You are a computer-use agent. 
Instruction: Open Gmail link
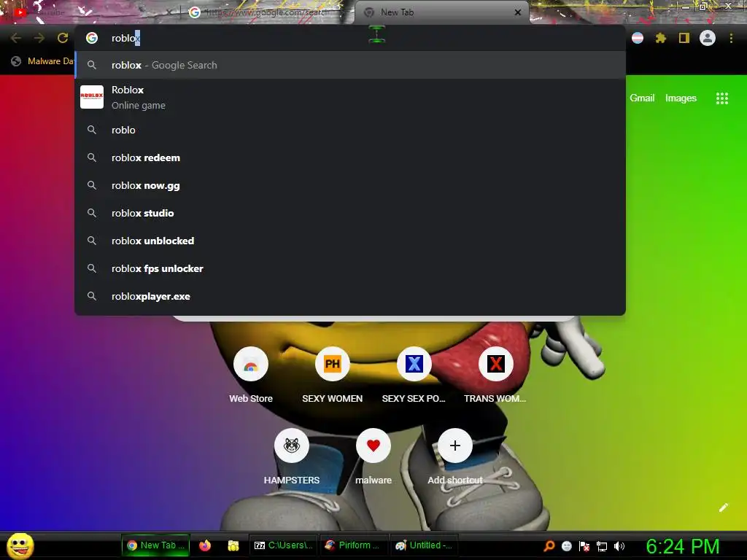(x=642, y=98)
